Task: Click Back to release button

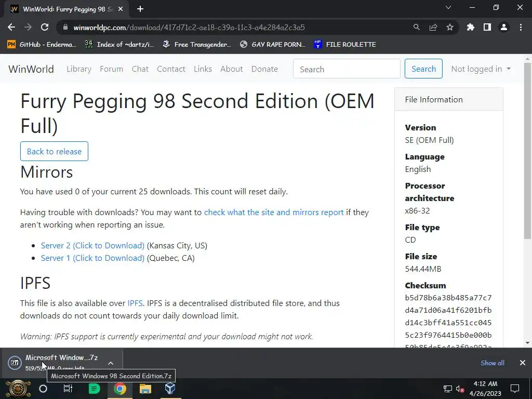Action: (x=54, y=151)
